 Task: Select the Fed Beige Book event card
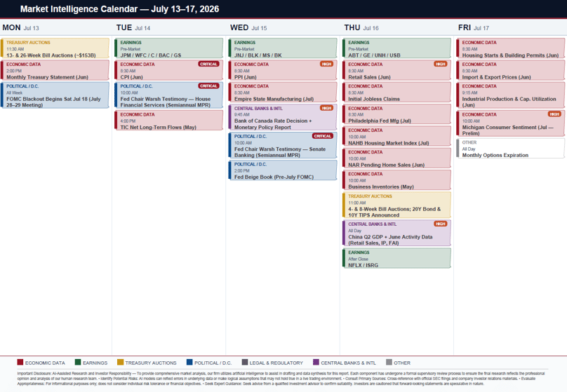[283, 170]
